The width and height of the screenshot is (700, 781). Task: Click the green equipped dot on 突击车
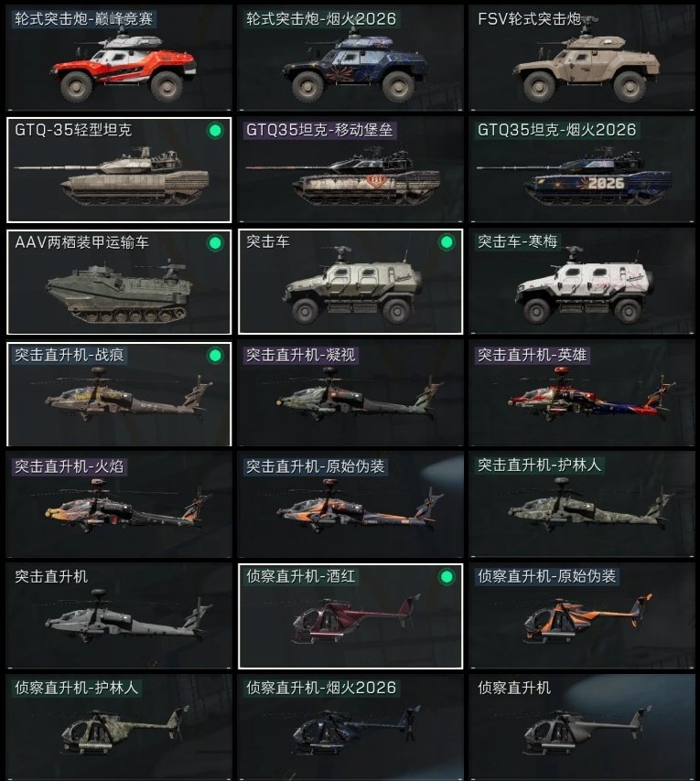[447, 242]
